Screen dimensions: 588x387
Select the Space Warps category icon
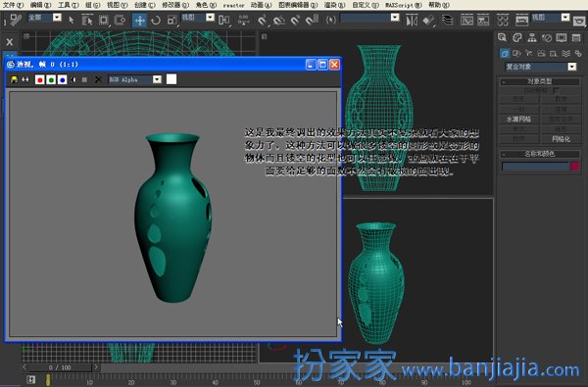[565, 53]
